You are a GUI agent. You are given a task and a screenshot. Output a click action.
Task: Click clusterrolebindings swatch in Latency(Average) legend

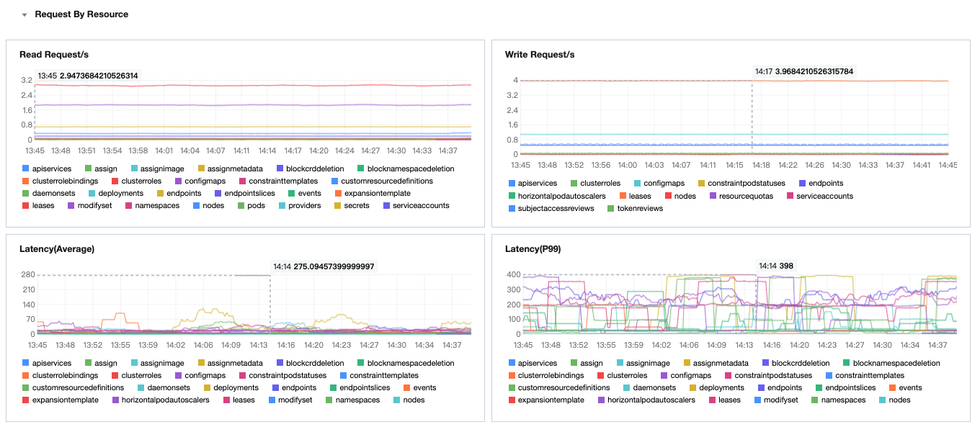[26, 376]
